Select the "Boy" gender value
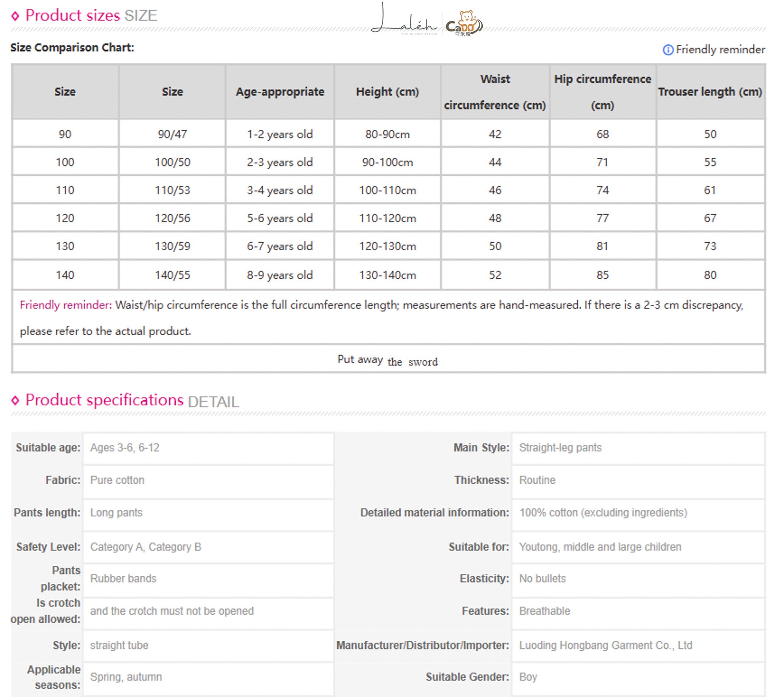The image size is (784, 697). pos(528,677)
